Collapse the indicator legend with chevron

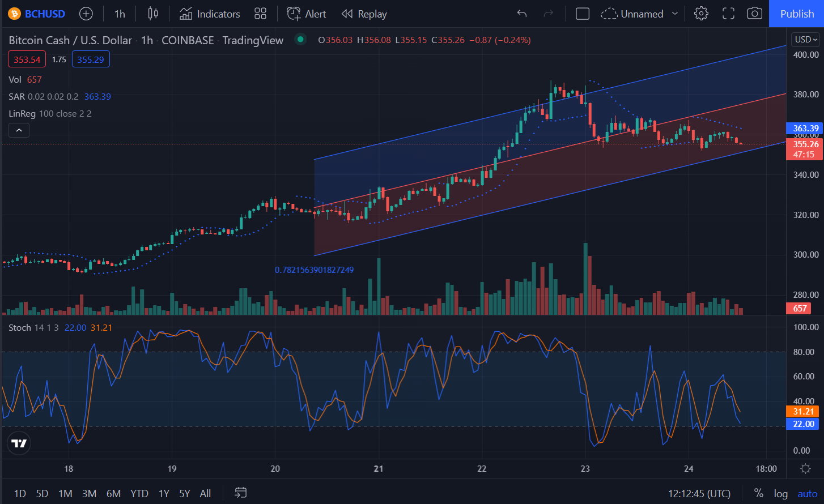(x=19, y=131)
